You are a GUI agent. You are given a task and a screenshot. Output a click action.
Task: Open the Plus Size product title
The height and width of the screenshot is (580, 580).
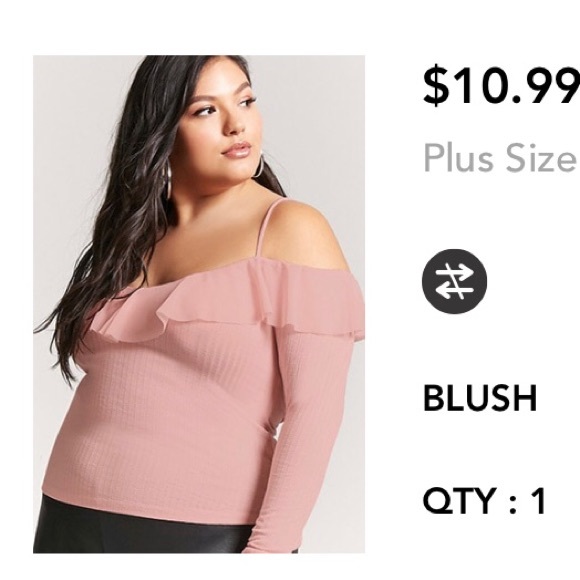[x=502, y=158]
